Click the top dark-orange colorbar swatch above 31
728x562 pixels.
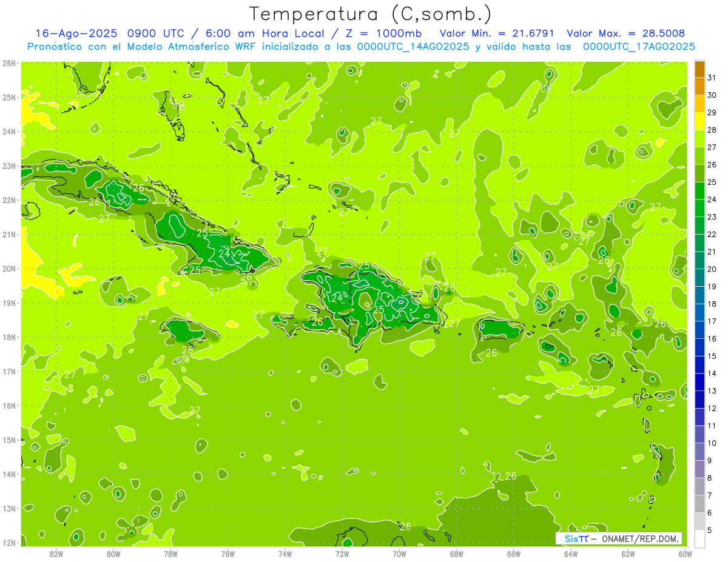click(x=699, y=69)
